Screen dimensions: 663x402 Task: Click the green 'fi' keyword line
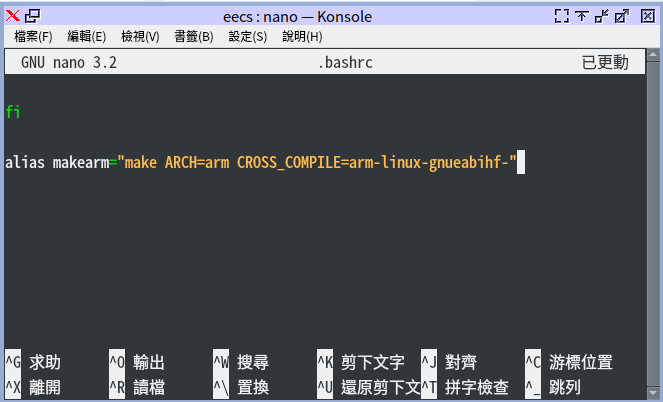click(x=13, y=112)
